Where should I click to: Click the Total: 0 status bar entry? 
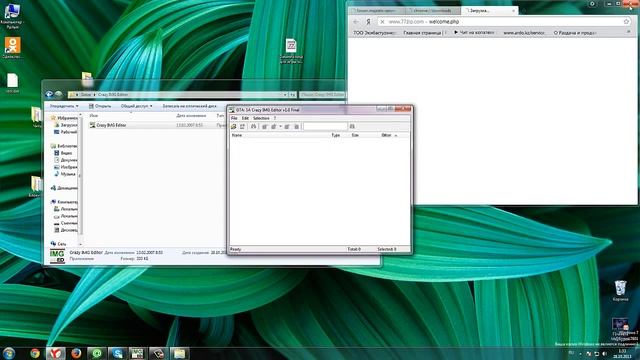(354, 249)
